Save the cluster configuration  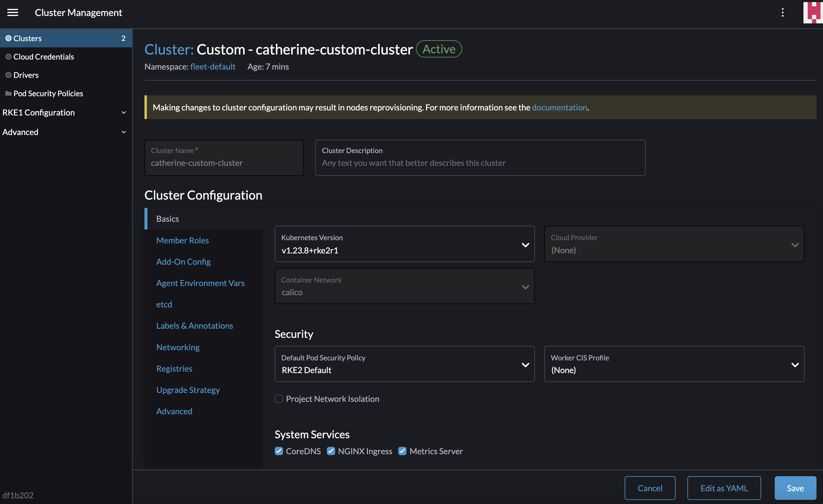[x=795, y=488]
